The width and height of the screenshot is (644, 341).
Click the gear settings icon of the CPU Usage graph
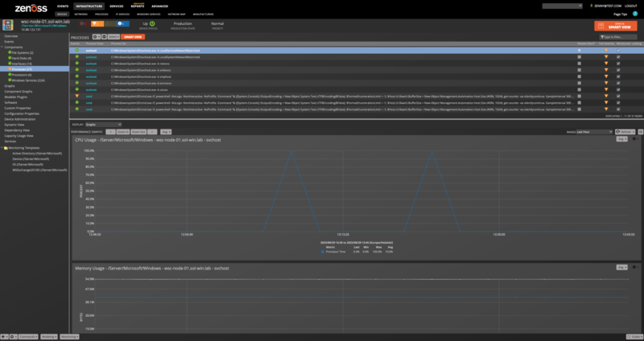[635, 139]
